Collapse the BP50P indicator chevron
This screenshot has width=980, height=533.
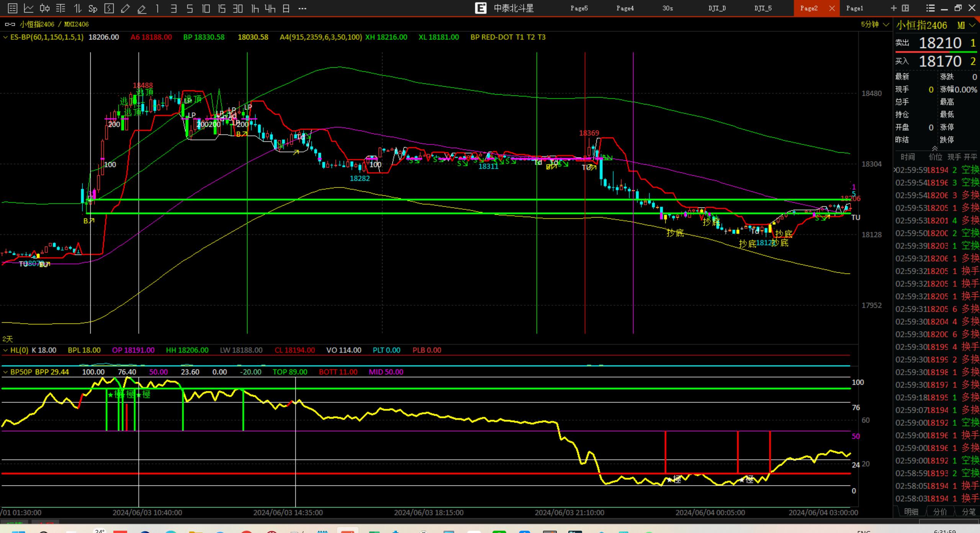(5, 372)
